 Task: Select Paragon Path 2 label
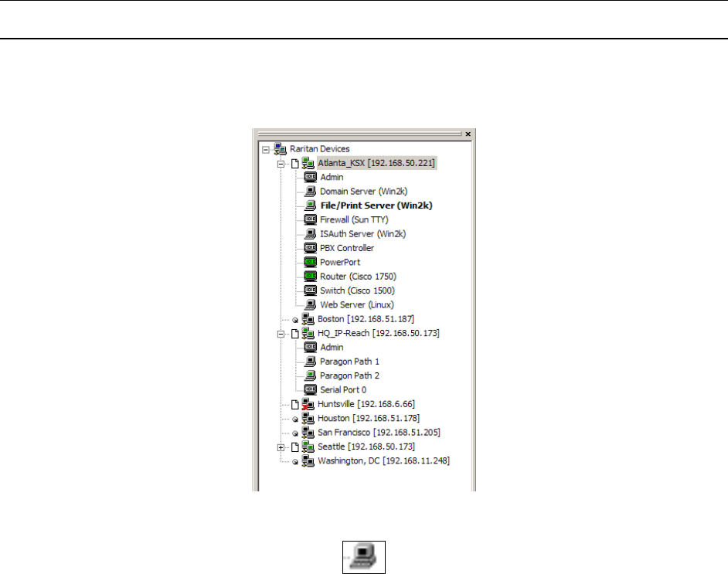click(349, 376)
